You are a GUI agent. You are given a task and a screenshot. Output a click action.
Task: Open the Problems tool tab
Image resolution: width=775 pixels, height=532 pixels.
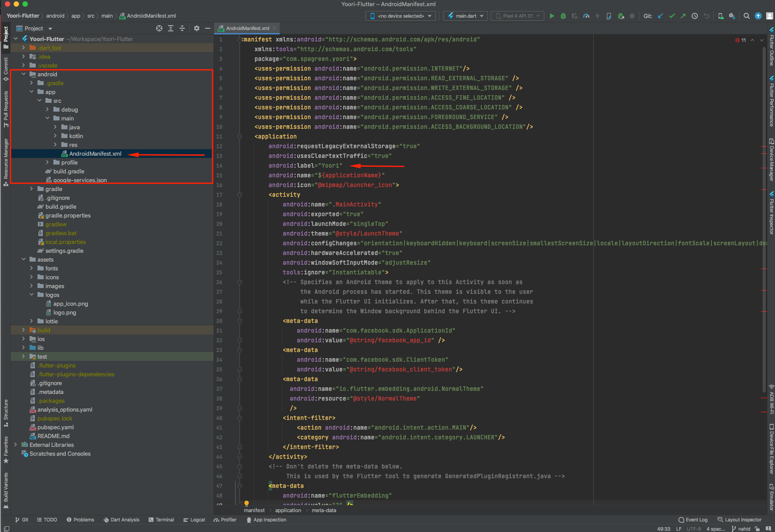click(80, 520)
